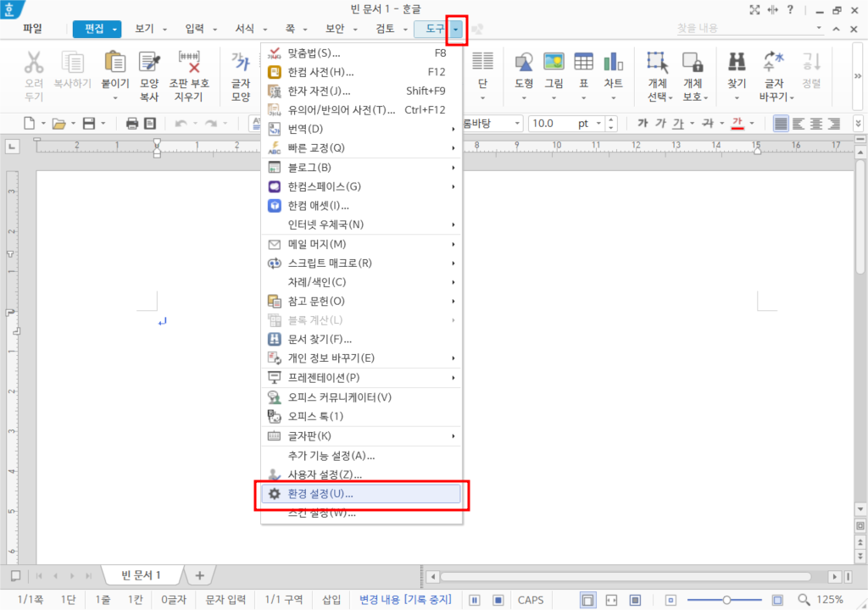Click the Cut (오려두기) scissors icon
The height and width of the screenshot is (610, 868).
point(34,63)
